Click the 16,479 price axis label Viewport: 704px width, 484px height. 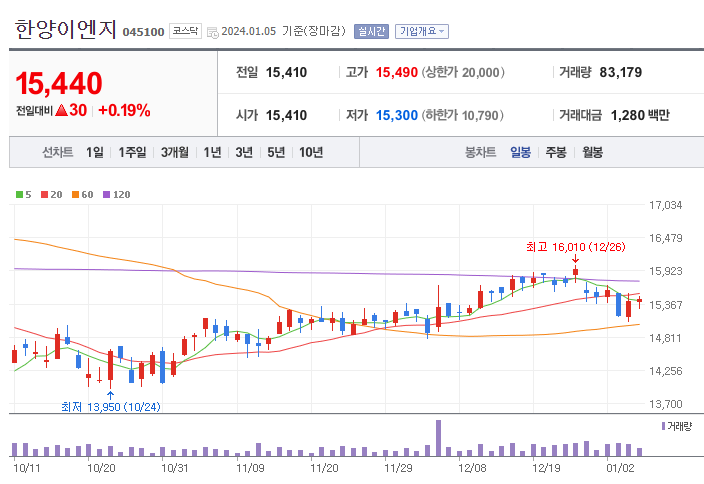pyautogui.click(x=665, y=238)
